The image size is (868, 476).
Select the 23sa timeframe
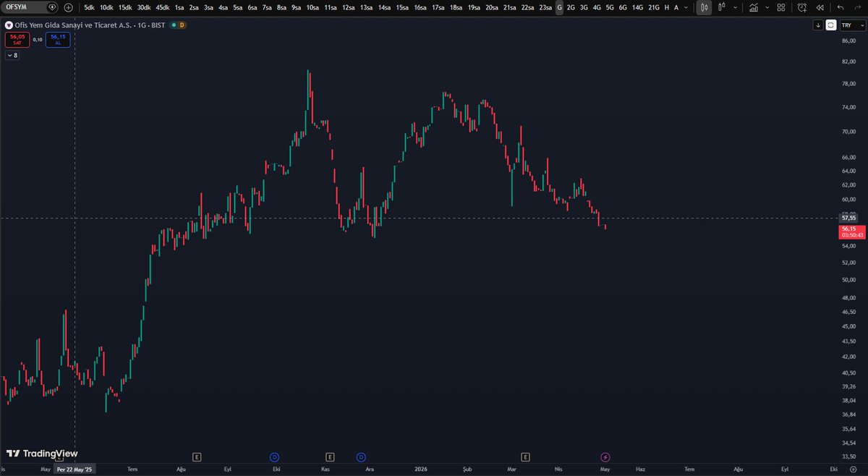[545, 7]
